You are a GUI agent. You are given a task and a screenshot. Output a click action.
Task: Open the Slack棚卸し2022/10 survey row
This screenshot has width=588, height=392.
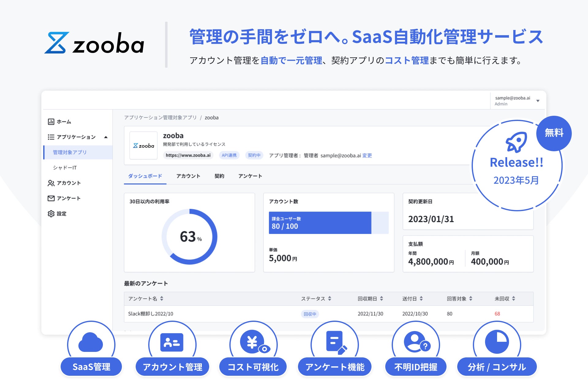pyautogui.click(x=151, y=314)
